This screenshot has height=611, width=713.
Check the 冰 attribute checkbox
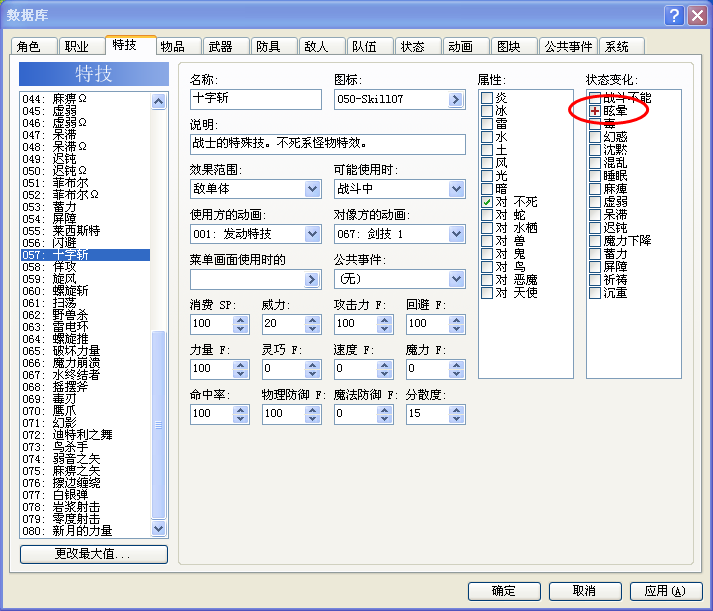pos(487,110)
